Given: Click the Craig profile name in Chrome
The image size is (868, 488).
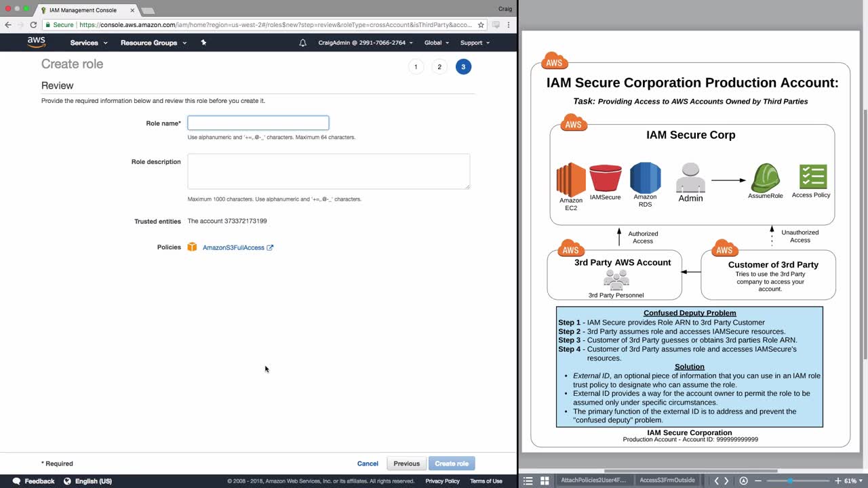Looking at the screenshot, I should coord(505,9).
